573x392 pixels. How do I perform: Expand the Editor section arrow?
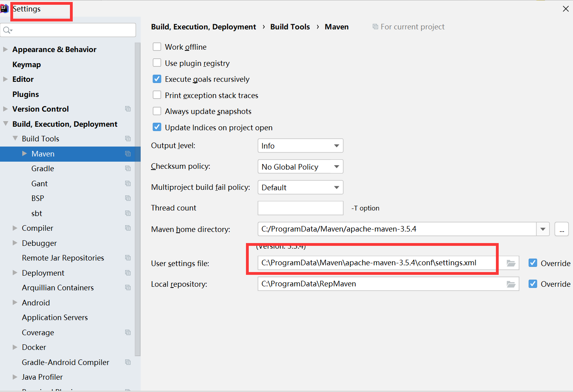tap(5, 79)
